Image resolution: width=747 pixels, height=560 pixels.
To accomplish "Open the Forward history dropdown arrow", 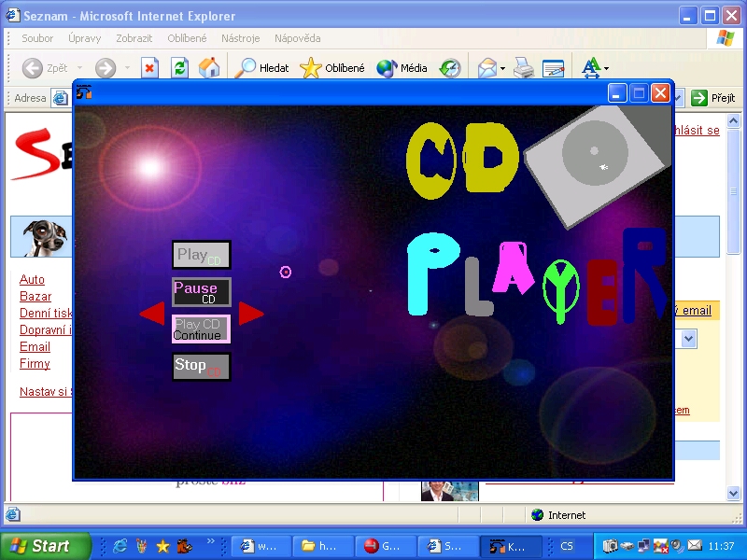I will 127,68.
